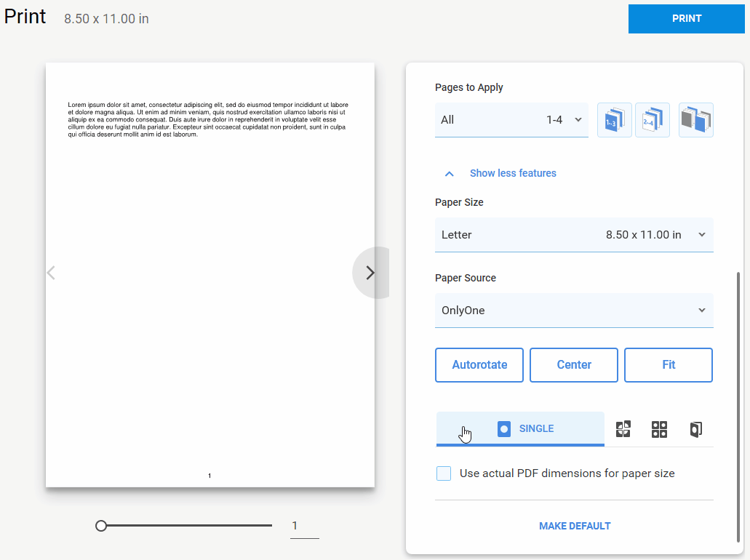Open the Pages to Apply dropdown
The height and width of the screenshot is (560, 750).
(511, 120)
